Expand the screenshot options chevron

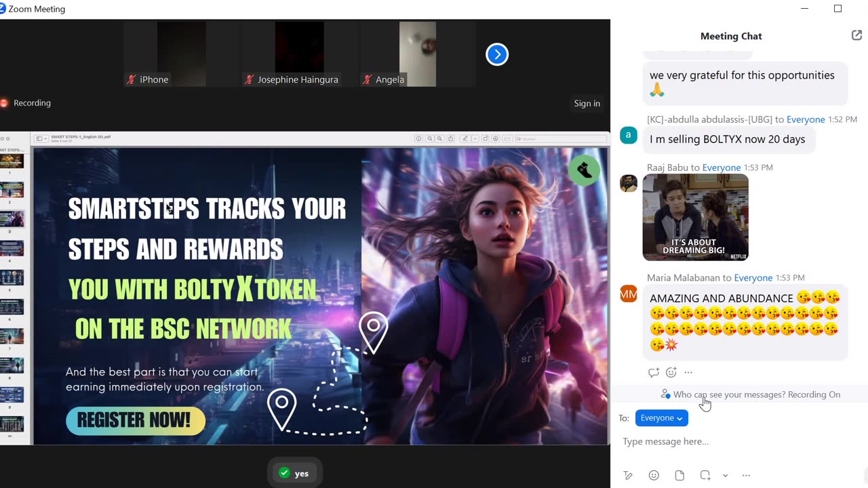click(x=725, y=476)
